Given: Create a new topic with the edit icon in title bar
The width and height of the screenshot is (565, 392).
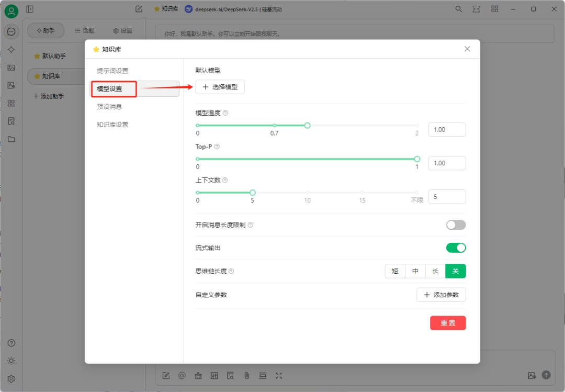Looking at the screenshot, I should tap(139, 9).
